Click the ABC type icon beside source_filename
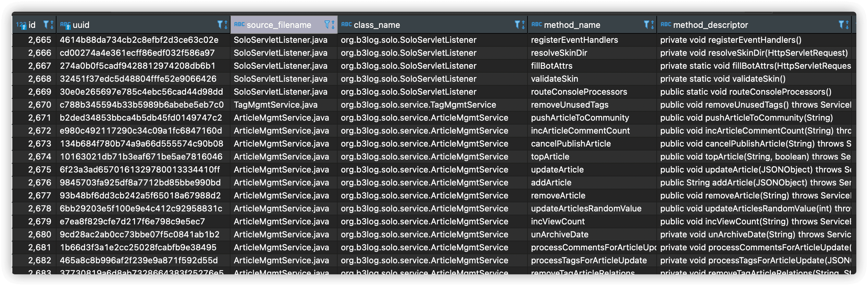 [239, 24]
